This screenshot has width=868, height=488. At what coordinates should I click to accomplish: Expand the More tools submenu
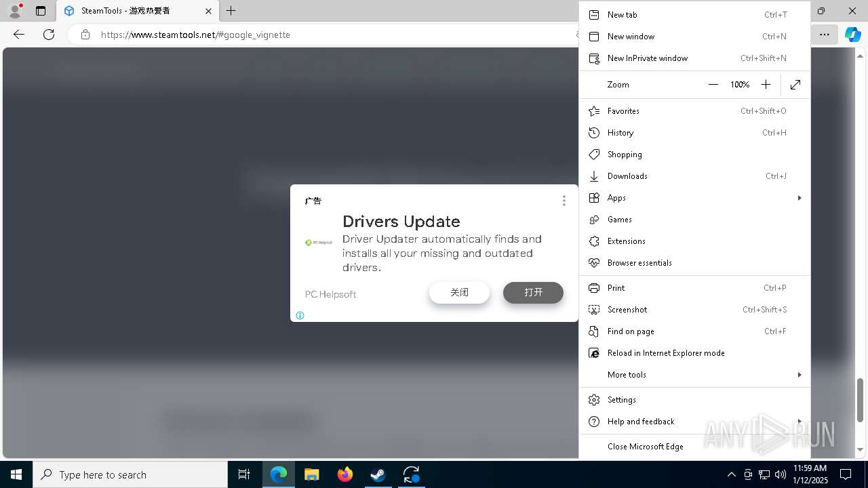[x=695, y=375]
